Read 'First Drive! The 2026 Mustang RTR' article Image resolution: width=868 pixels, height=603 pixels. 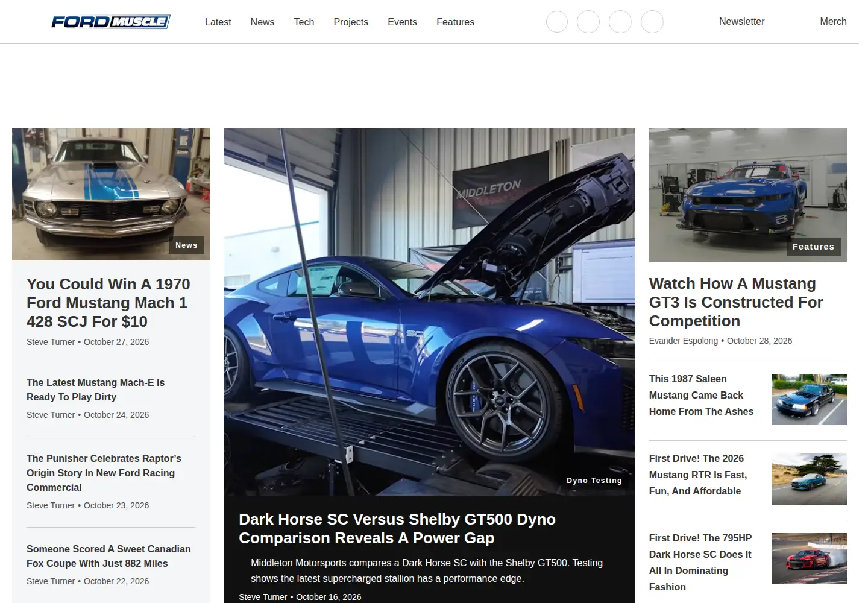[x=698, y=475]
